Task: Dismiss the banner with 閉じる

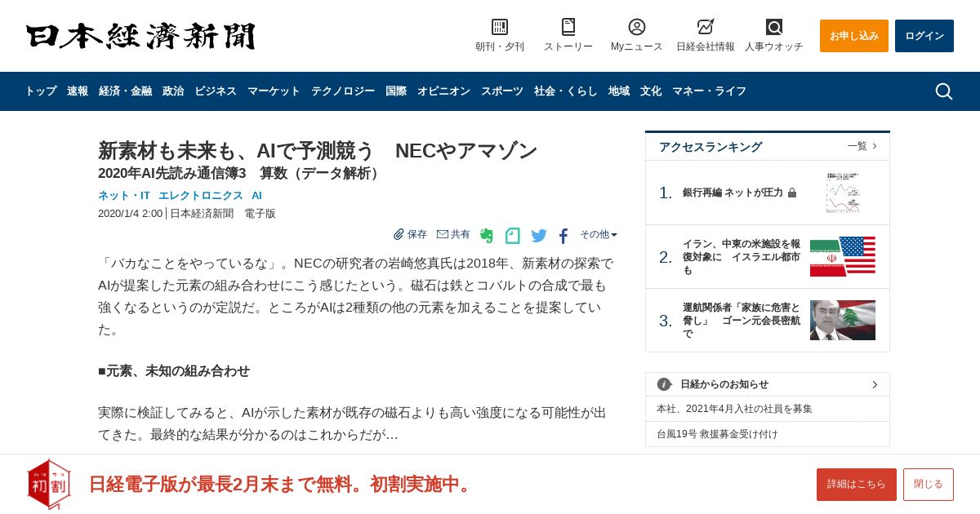Action: click(929, 485)
